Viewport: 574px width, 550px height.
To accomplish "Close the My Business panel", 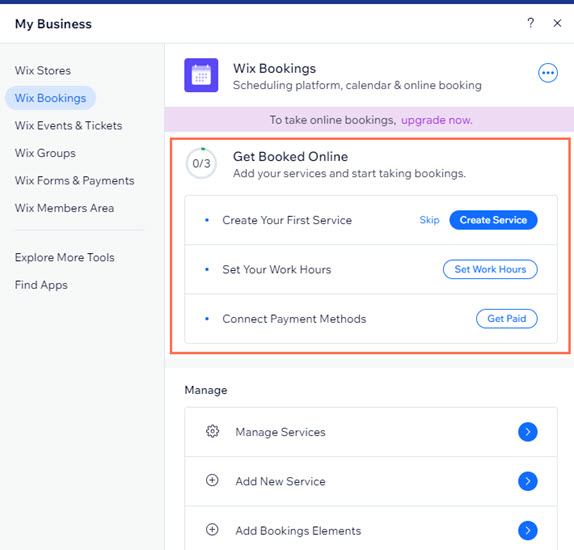I will click(557, 23).
